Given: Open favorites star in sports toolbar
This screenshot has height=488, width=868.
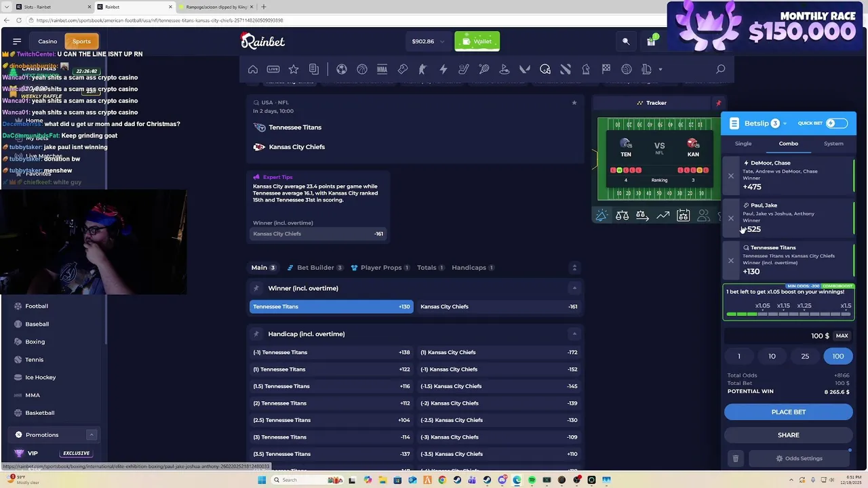Looking at the screenshot, I should tap(294, 69).
